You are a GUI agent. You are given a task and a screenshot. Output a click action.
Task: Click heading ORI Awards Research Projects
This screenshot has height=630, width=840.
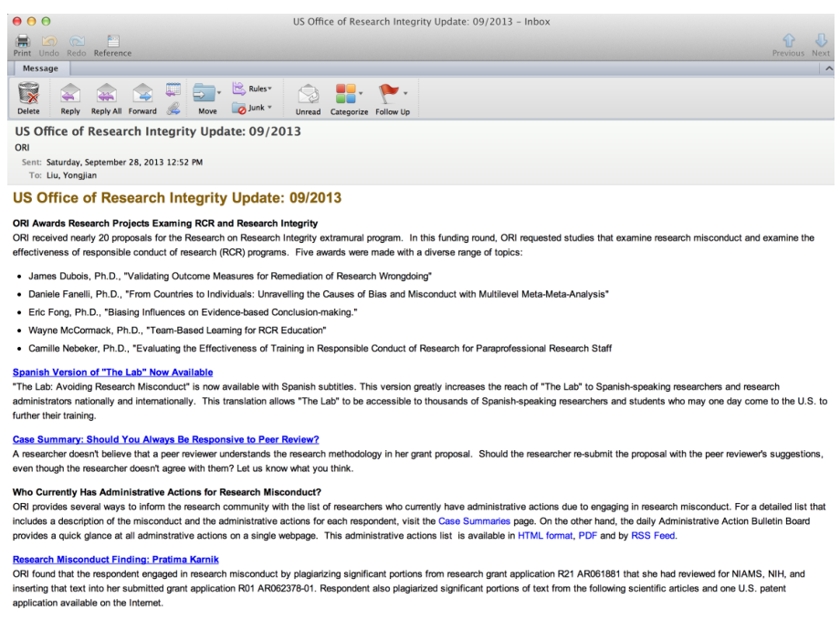165,224
